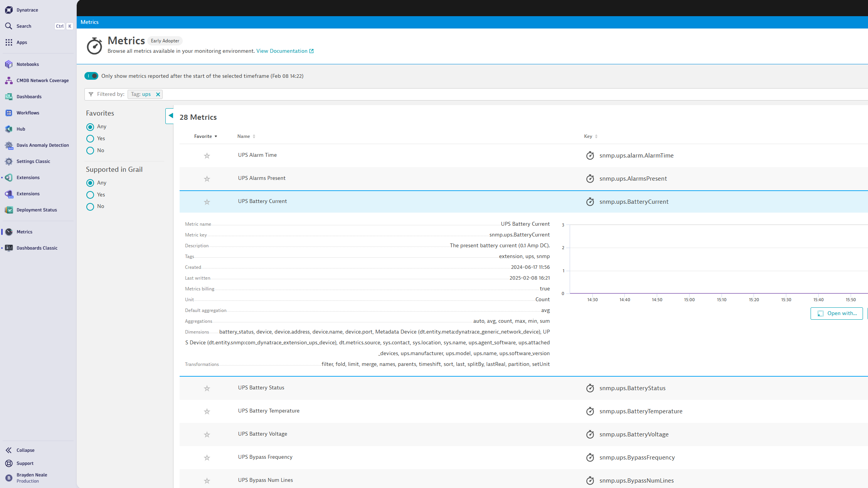Select Any under Supported in Grail
The width and height of the screenshot is (868, 488).
click(90, 183)
